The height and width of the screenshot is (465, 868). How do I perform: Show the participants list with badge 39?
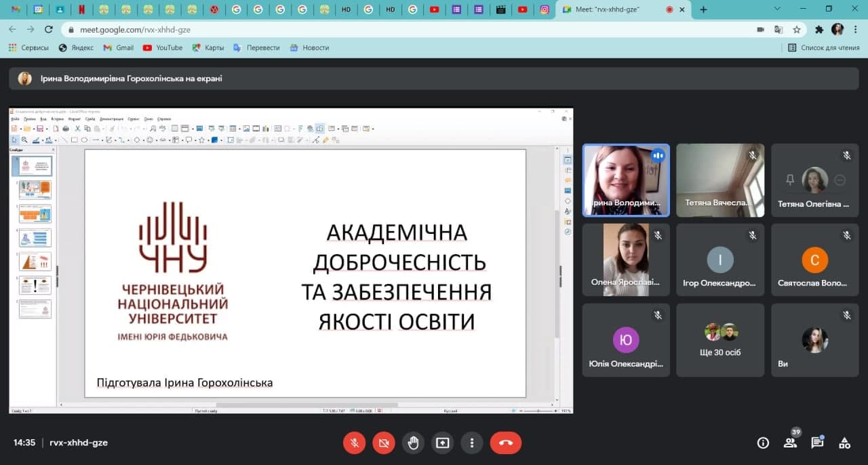click(790, 443)
